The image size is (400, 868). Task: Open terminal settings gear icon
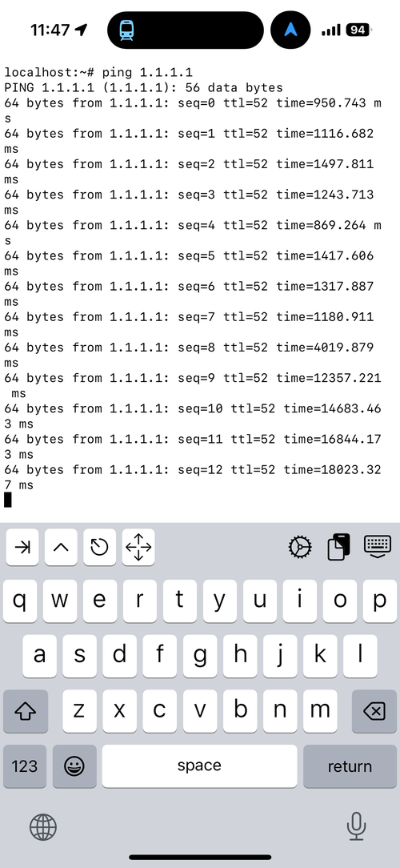[301, 547]
